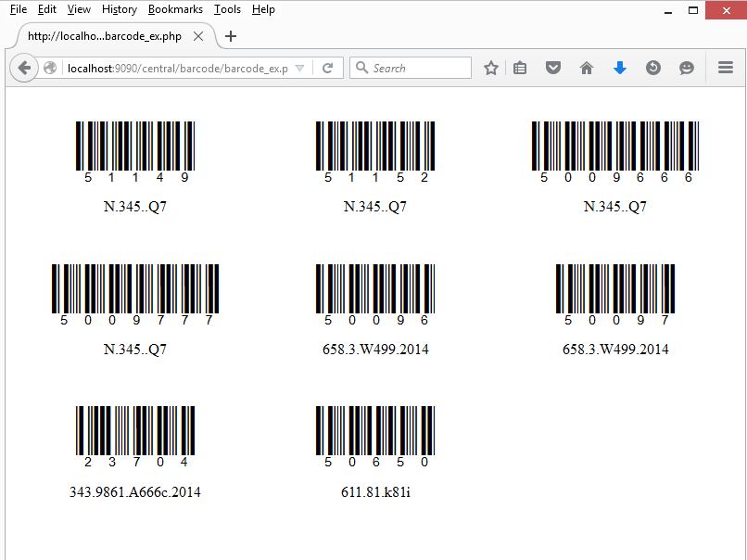Image resolution: width=747 pixels, height=560 pixels.
Task: Open the File menu
Action: point(19,9)
